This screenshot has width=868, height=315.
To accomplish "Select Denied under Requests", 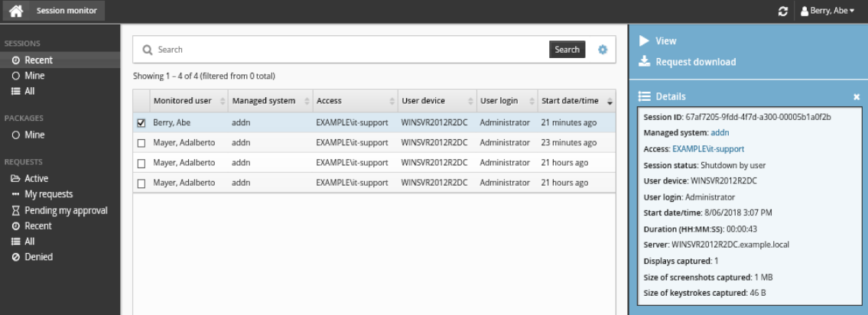I will coord(38,257).
